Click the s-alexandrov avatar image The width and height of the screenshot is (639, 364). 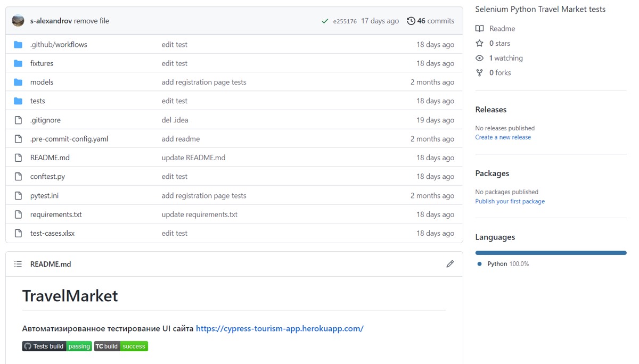[18, 21]
